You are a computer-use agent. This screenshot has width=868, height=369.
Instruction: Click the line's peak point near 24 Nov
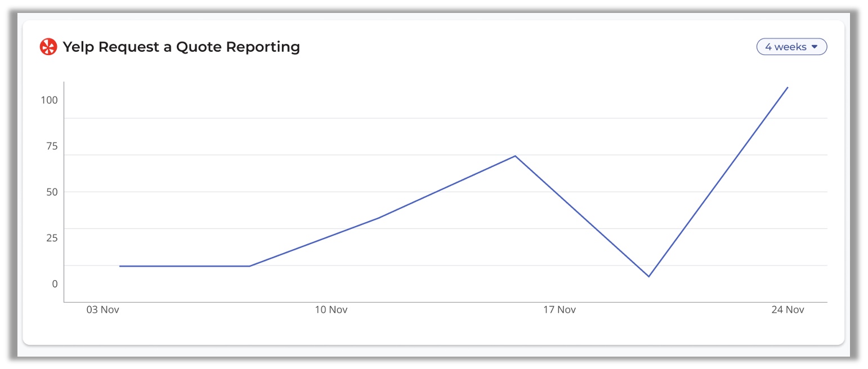(788, 87)
